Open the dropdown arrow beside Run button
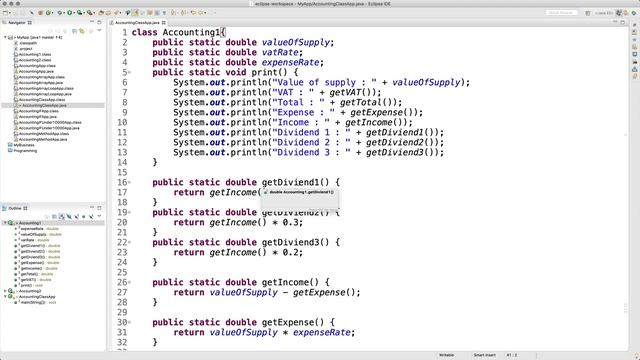This screenshot has height=360, width=640. pyautogui.click(x=74, y=13)
